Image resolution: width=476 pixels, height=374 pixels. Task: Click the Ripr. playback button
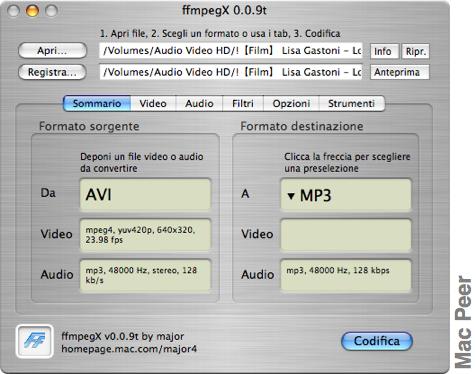[x=415, y=51]
